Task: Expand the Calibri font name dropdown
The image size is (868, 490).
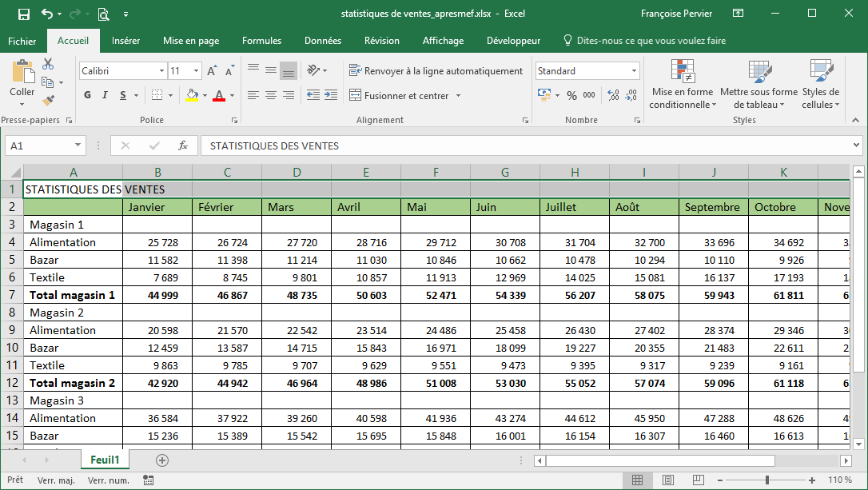Action: coord(160,71)
